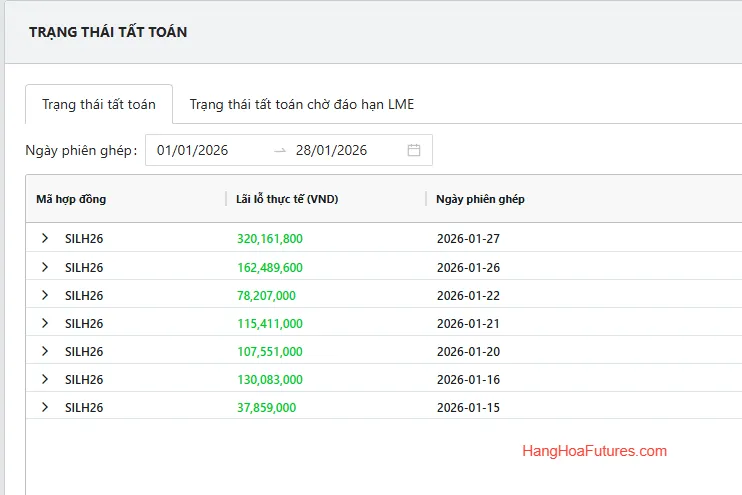The height and width of the screenshot is (495, 742).
Task: Click the start date field 01/01/2026
Action: tap(193, 151)
